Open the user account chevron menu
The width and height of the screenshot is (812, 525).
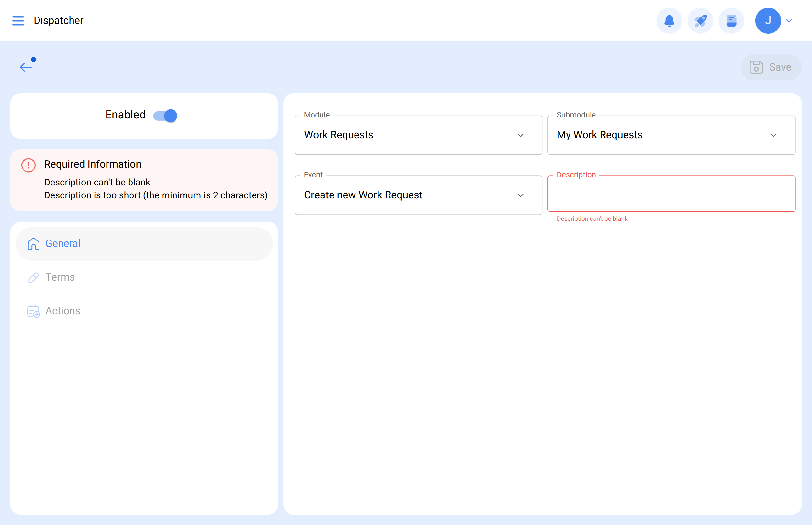click(789, 21)
